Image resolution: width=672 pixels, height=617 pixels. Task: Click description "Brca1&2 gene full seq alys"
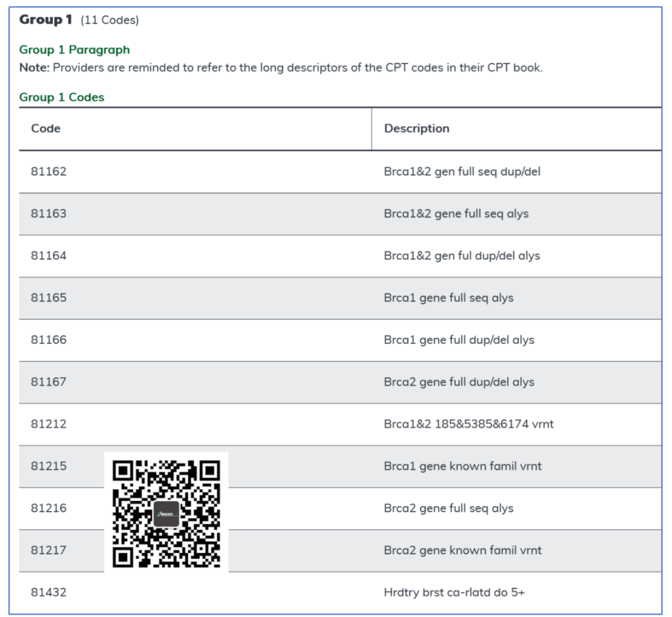pos(456,213)
